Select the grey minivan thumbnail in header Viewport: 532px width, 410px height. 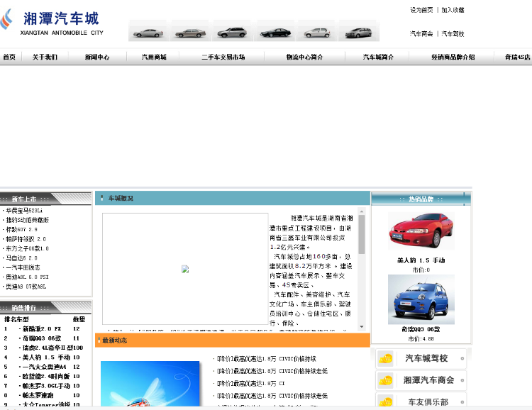pyautogui.click(x=358, y=33)
